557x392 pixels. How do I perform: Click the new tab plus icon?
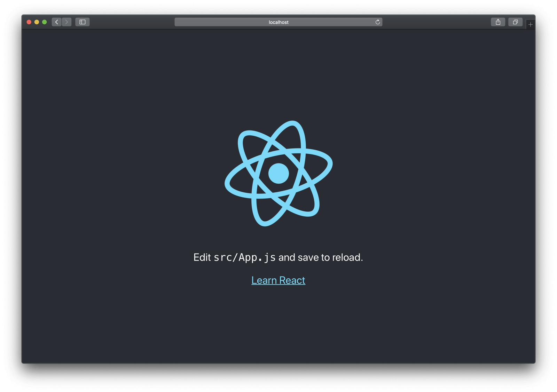pyautogui.click(x=531, y=24)
